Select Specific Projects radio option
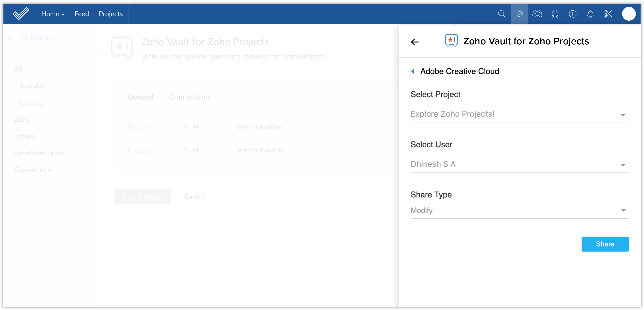 point(230,149)
